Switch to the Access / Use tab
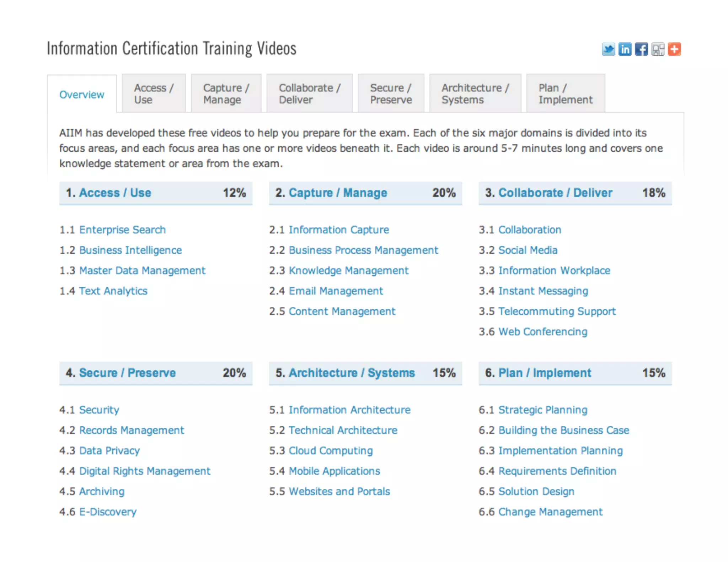 click(154, 93)
